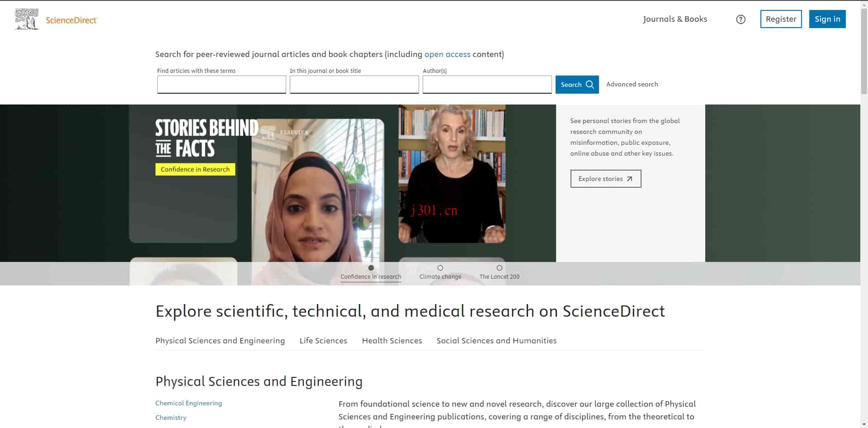This screenshot has width=868, height=428.
Task: Click the Confidence in research slide label
Action: 371,277
